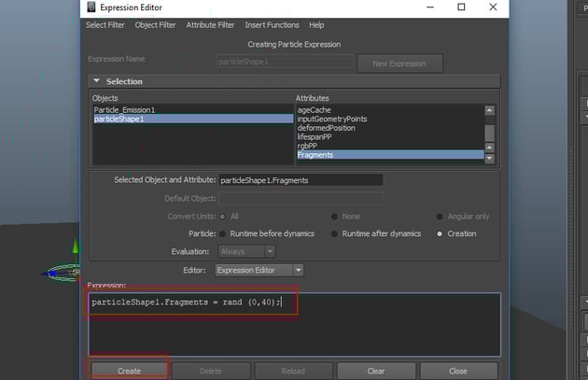Screen dimensions: 588x380
Task: Select Fragments attribute
Action: click(390, 155)
